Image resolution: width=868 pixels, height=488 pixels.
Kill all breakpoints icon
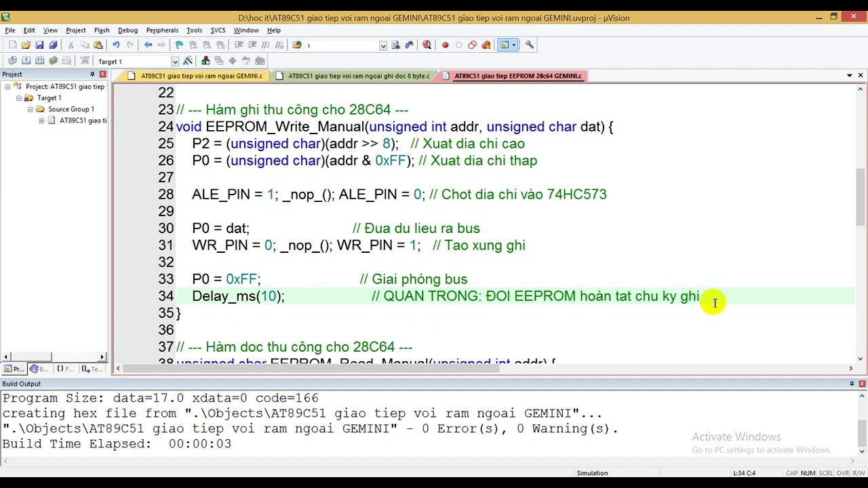486,45
